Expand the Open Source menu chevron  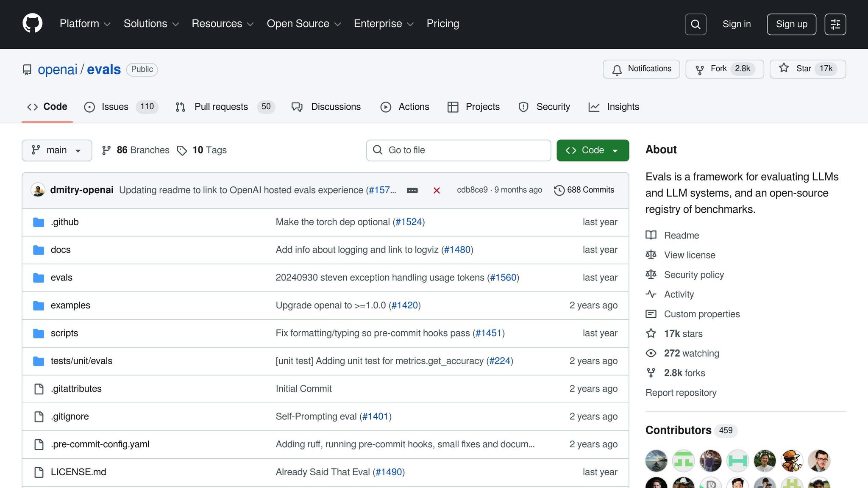[x=338, y=24]
